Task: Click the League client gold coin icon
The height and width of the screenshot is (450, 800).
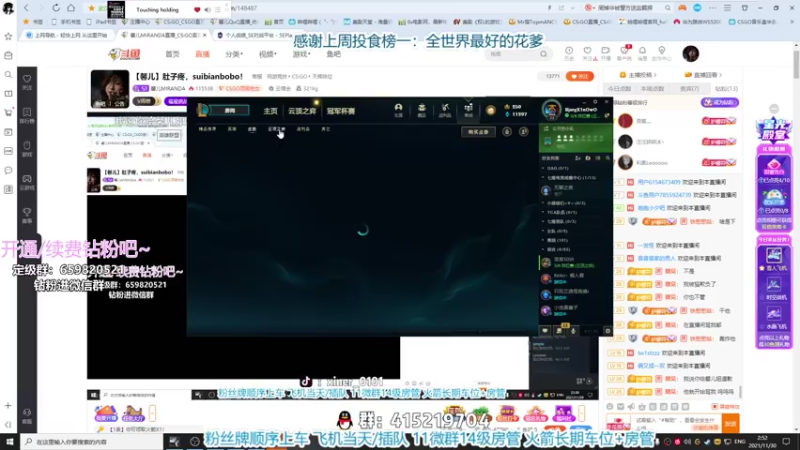Action: click(x=490, y=110)
